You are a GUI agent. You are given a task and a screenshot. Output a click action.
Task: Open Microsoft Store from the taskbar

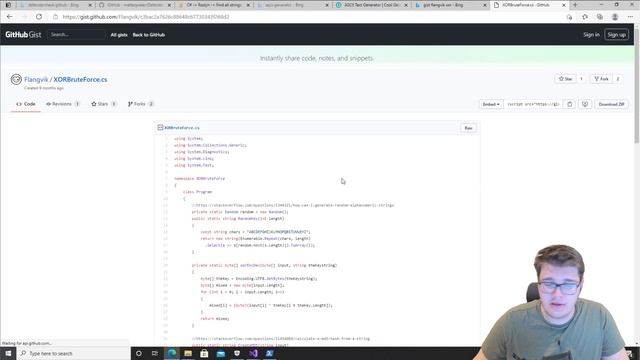tap(204, 353)
